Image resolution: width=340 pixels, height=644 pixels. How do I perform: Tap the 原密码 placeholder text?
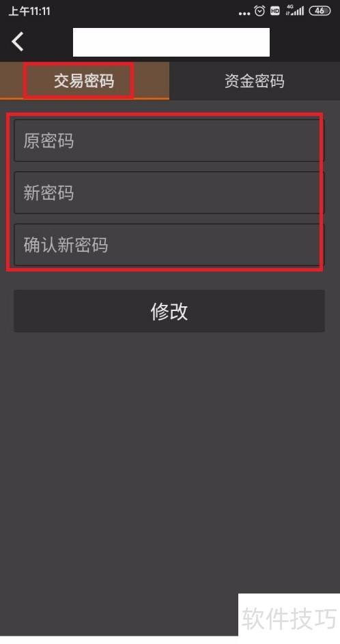[x=48, y=141]
